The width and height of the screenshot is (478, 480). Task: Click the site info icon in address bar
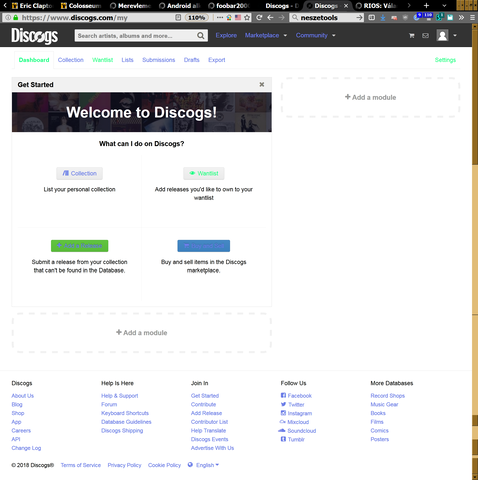coord(8,18)
